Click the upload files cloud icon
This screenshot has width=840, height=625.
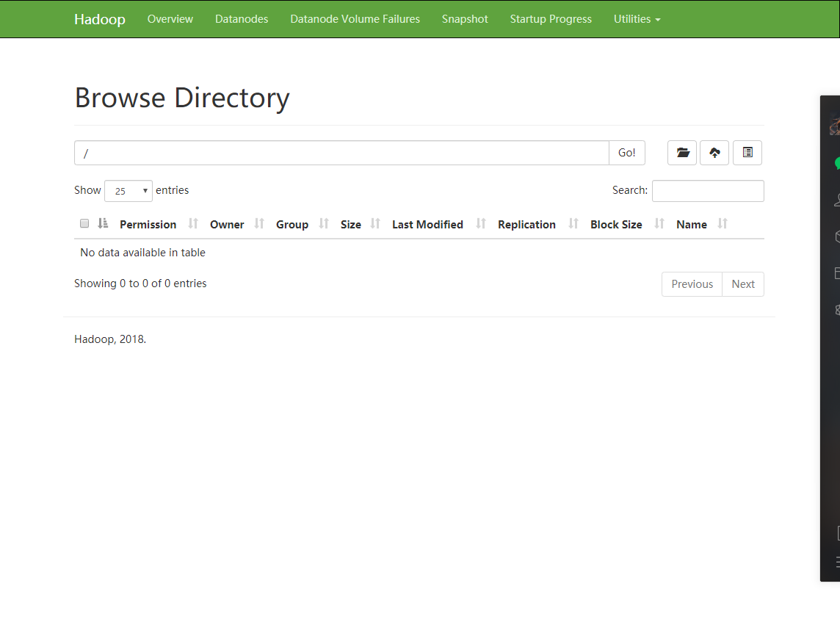pos(714,152)
